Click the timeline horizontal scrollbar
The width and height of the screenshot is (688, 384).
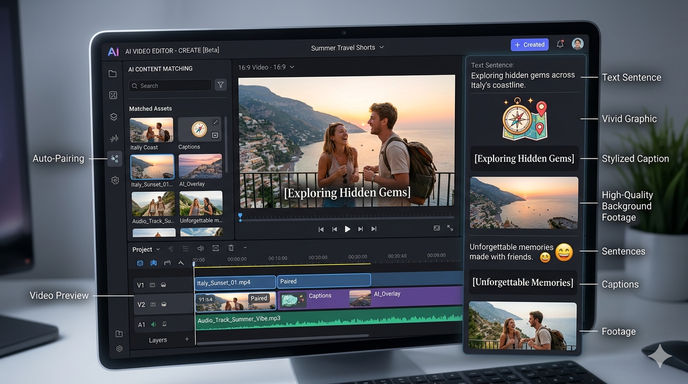coord(283,338)
